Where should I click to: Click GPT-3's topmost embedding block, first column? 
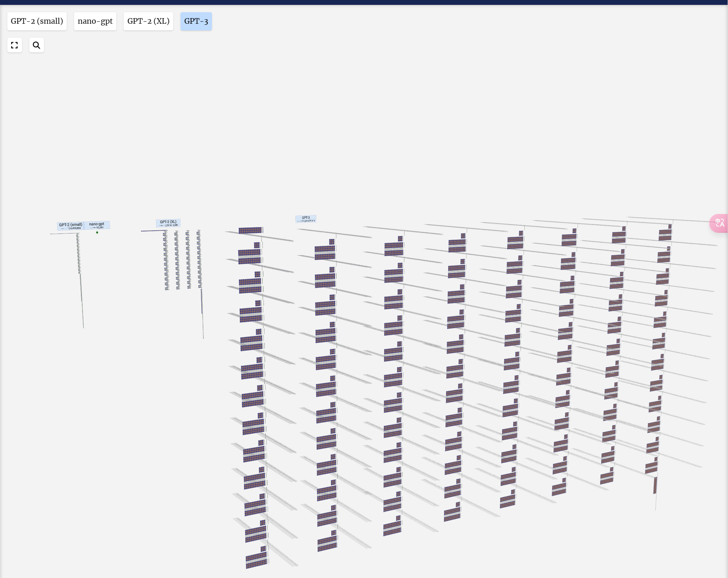tap(250, 230)
